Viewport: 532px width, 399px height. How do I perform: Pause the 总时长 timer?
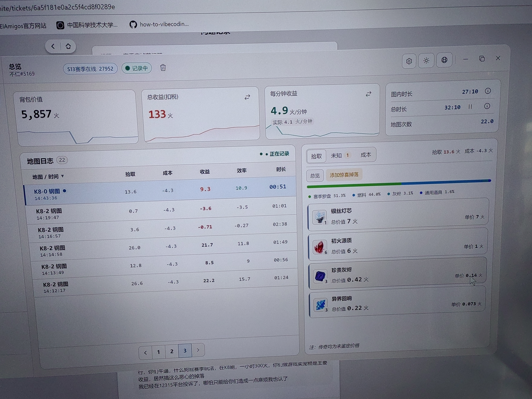470,107
